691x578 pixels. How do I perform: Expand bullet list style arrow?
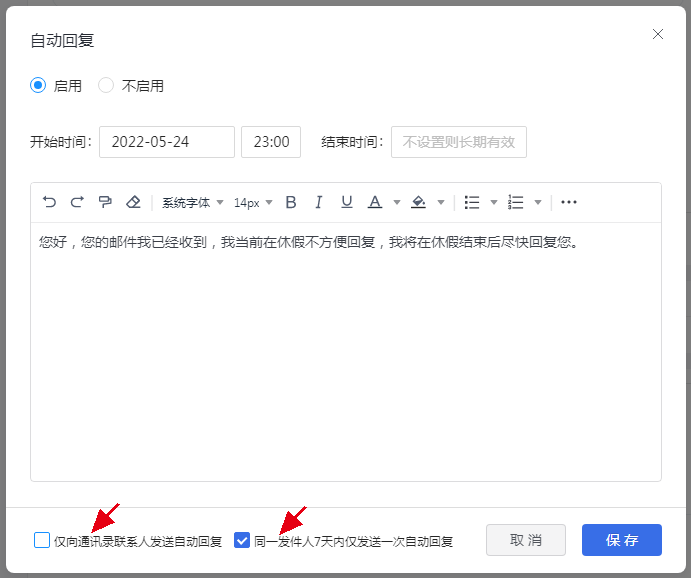click(494, 203)
